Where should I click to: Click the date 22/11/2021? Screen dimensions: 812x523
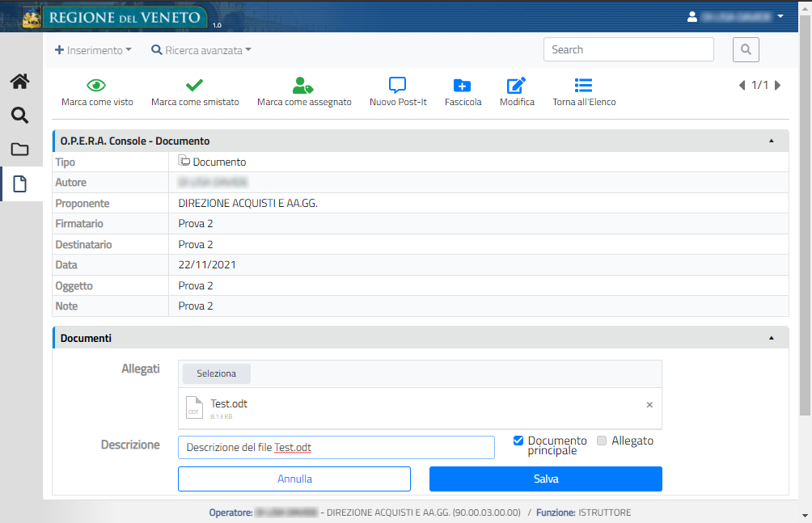click(x=207, y=264)
